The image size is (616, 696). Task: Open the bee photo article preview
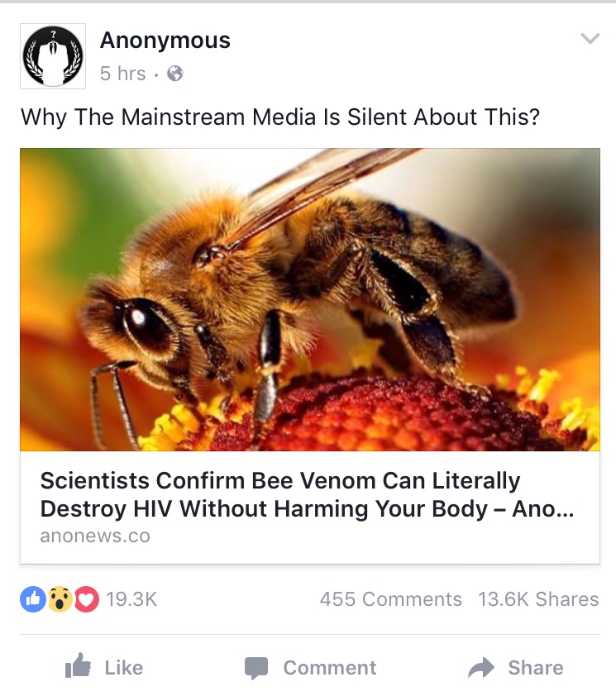[310, 299]
